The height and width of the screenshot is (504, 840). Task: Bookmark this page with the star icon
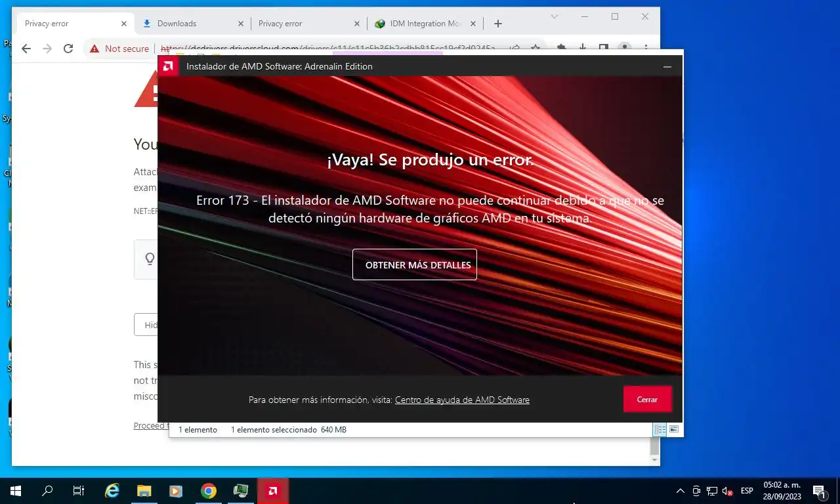click(535, 49)
